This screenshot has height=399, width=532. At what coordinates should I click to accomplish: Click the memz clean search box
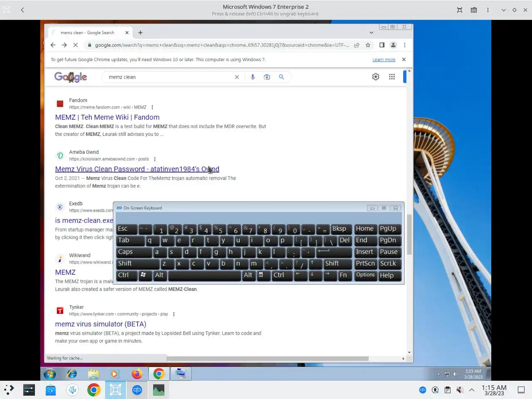(x=168, y=77)
